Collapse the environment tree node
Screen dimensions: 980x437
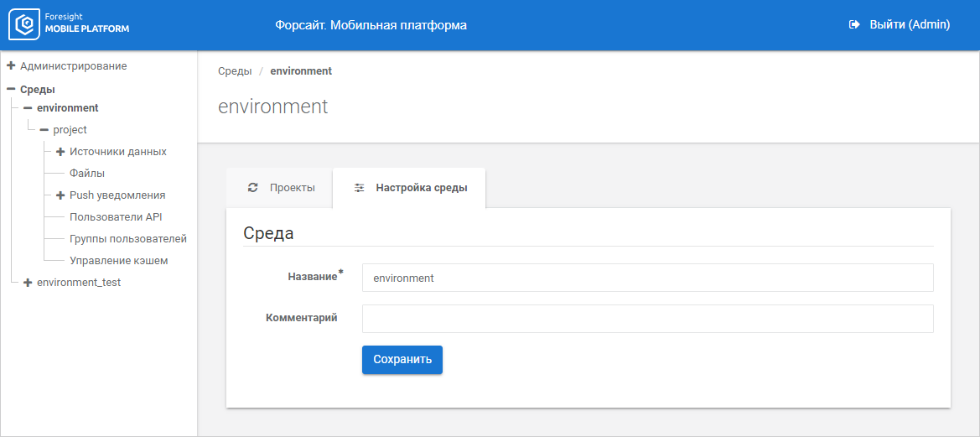point(28,108)
